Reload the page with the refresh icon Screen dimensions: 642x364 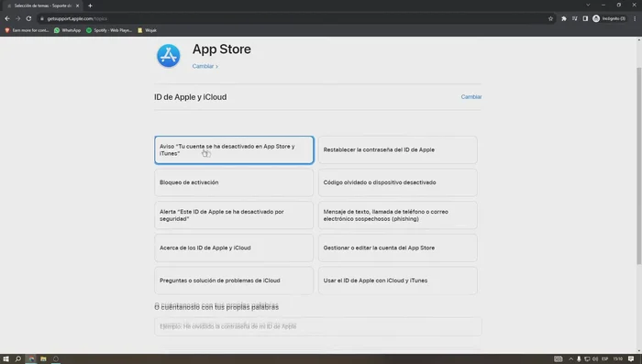[28, 18]
